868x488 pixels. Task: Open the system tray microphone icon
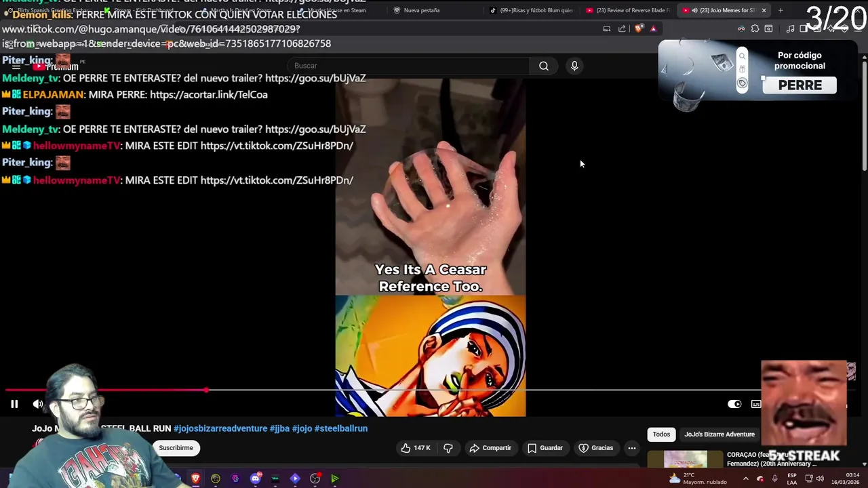775,479
